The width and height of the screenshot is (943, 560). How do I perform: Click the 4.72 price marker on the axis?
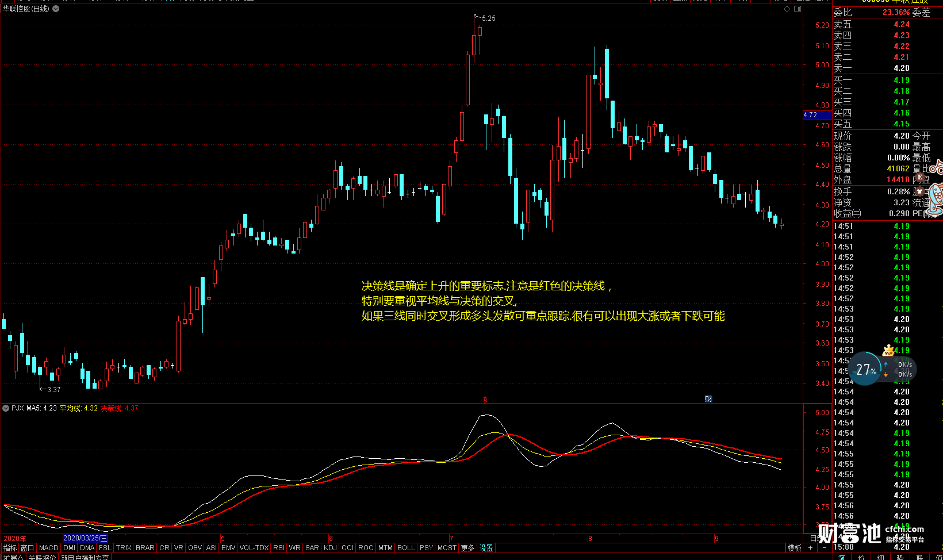coord(817,115)
